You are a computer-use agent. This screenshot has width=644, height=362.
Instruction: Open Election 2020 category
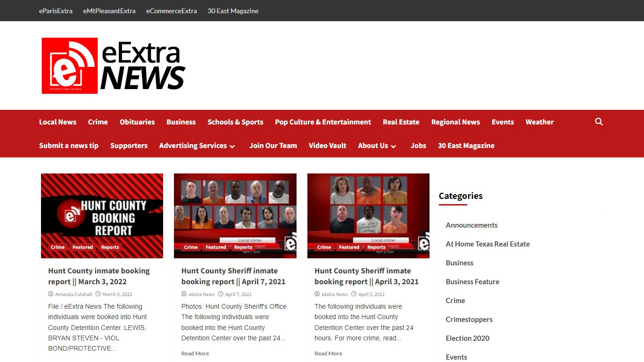pyautogui.click(x=468, y=338)
